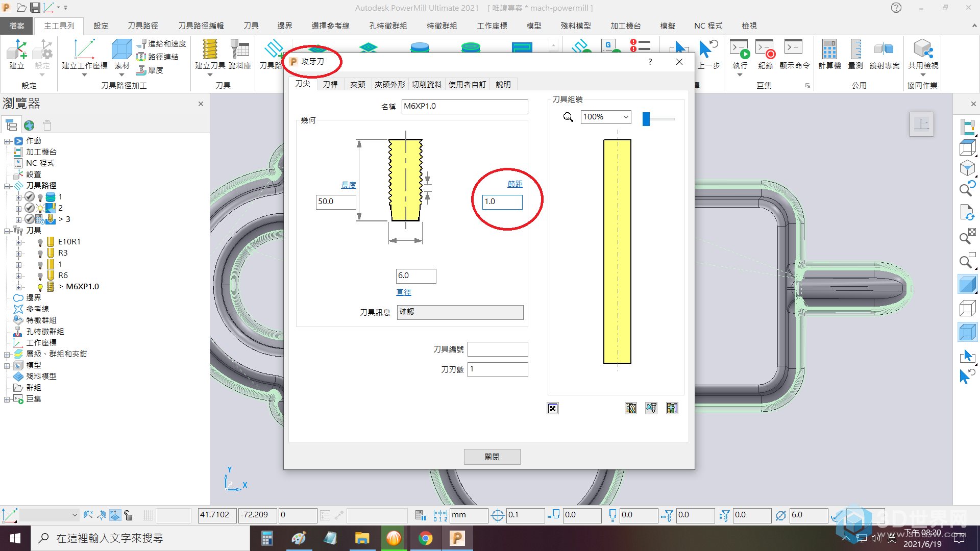Toggle the light bulb for toolpath 1

pos(40,197)
